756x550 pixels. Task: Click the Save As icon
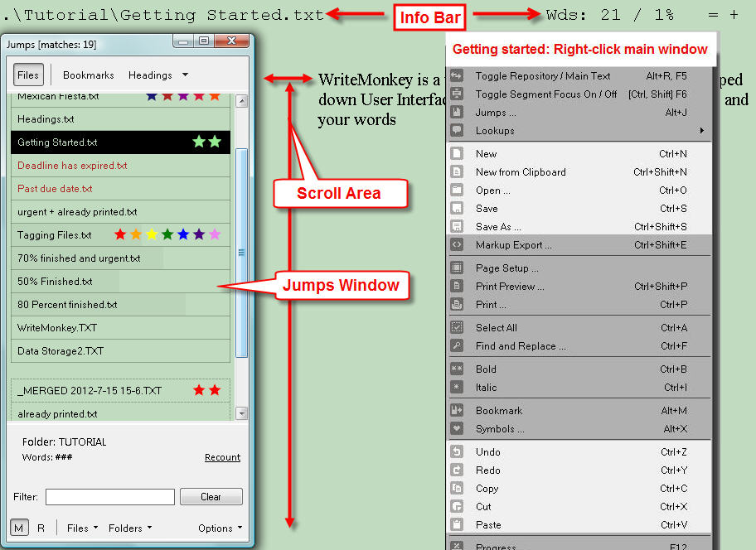click(x=457, y=226)
